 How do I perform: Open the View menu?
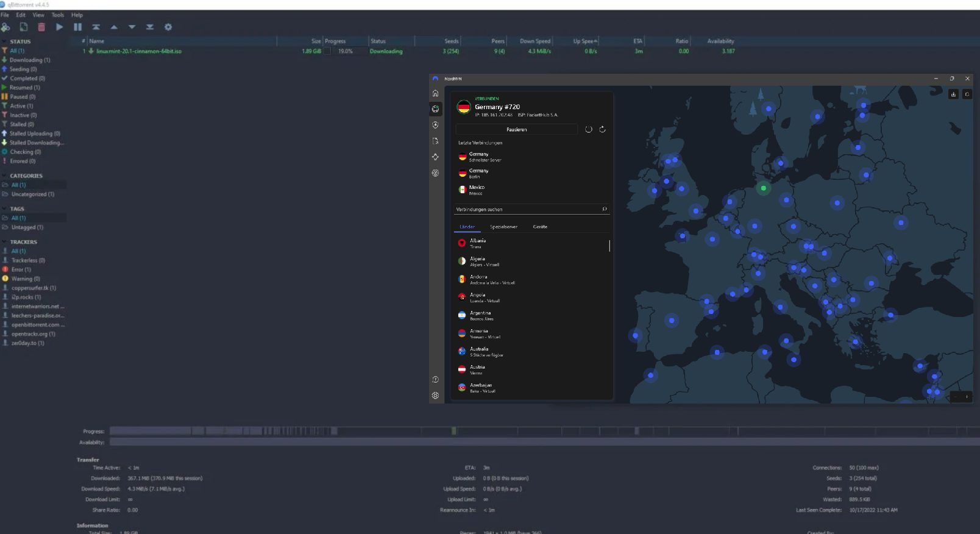pos(38,15)
